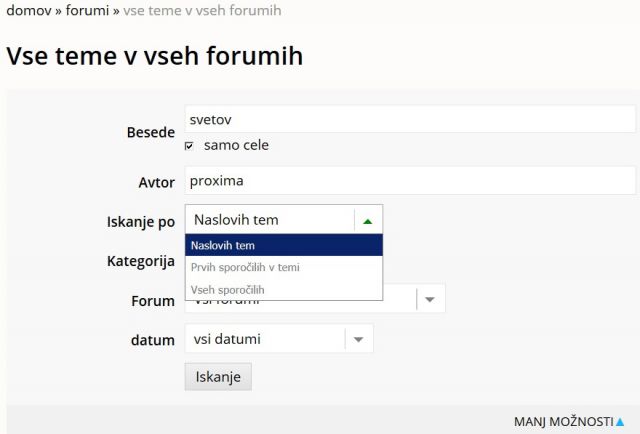640x434 pixels.
Task: Focus the Avtor field containing 'proxima'
Action: [410, 181]
